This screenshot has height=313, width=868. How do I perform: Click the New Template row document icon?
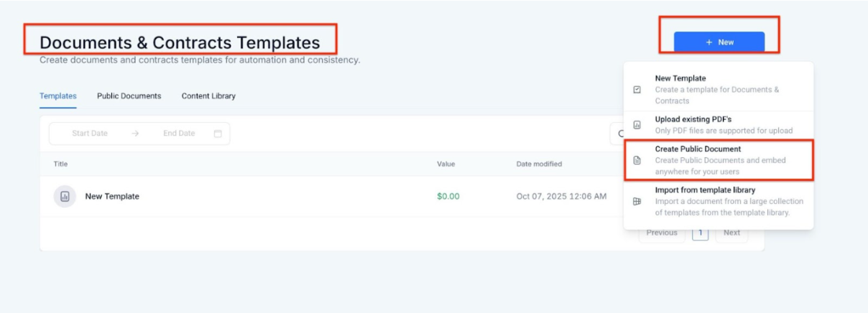(x=65, y=196)
